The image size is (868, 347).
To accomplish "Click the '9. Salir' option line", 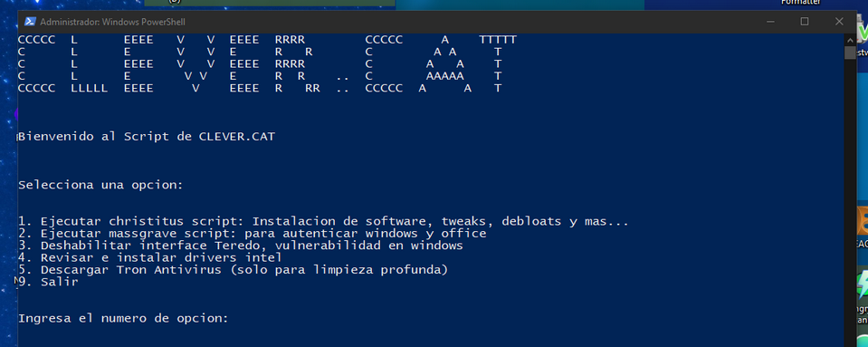I will [x=48, y=282].
